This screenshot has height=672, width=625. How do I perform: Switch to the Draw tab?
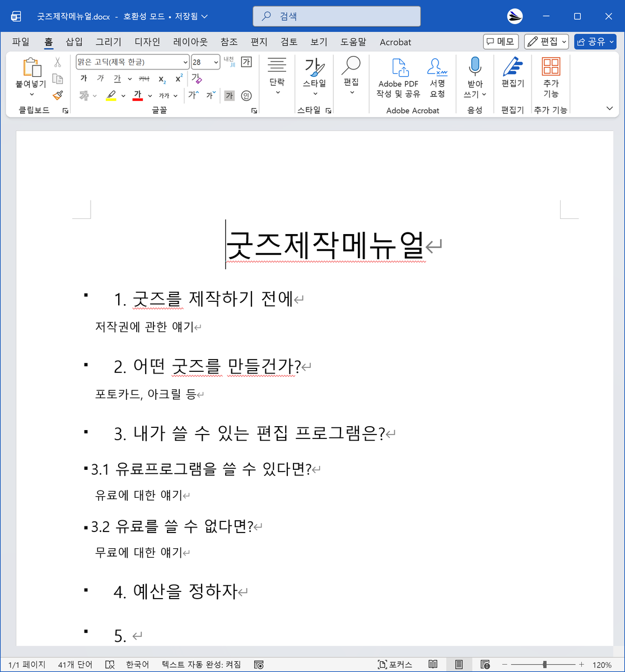(109, 42)
